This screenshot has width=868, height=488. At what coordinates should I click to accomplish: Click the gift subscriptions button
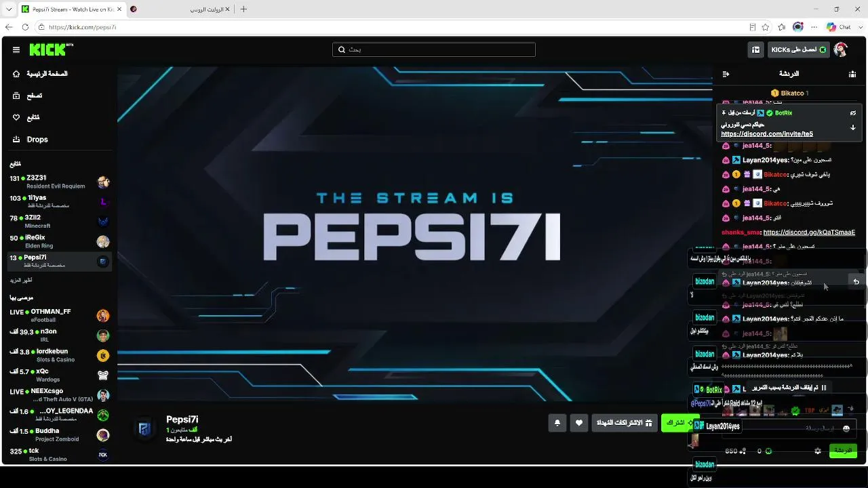625,423
